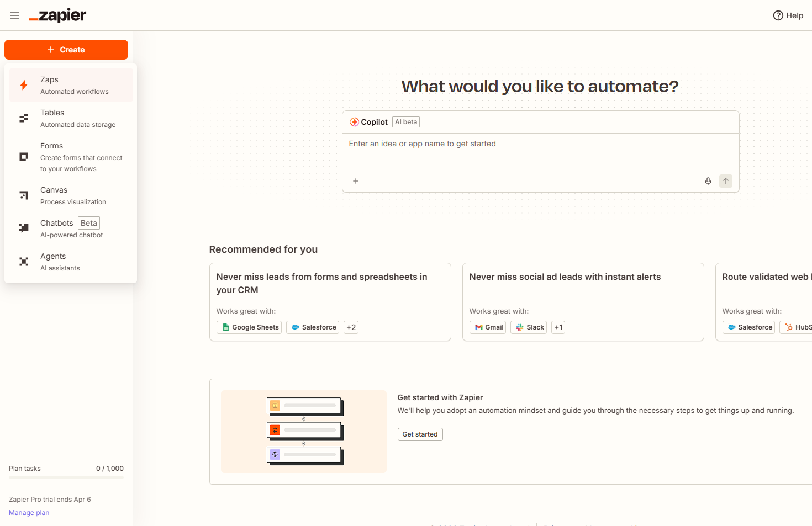812x526 pixels.
Task: Type in the Copilot idea input field
Action: click(x=540, y=152)
